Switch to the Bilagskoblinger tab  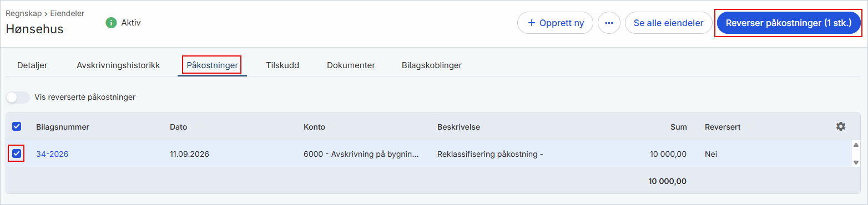coord(432,65)
